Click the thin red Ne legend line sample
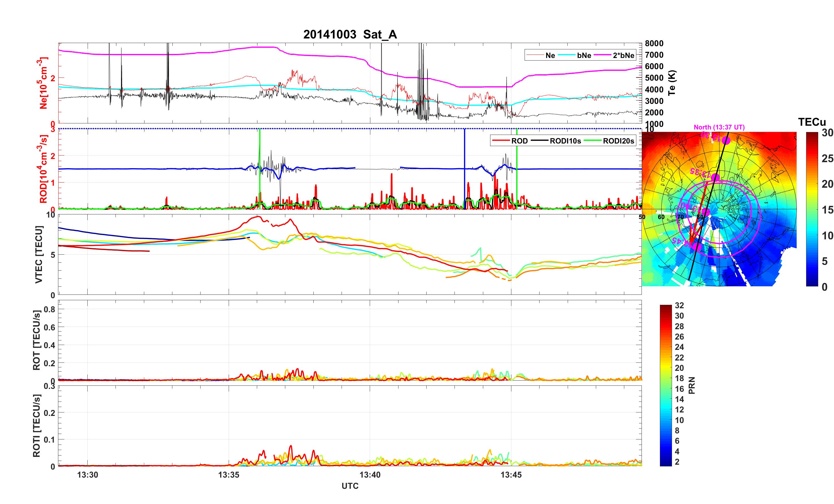 pos(535,55)
